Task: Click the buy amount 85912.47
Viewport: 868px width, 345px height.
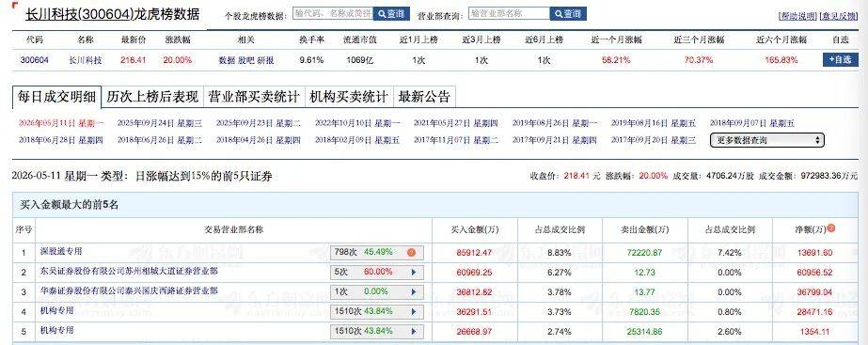Action: pyautogui.click(x=474, y=253)
